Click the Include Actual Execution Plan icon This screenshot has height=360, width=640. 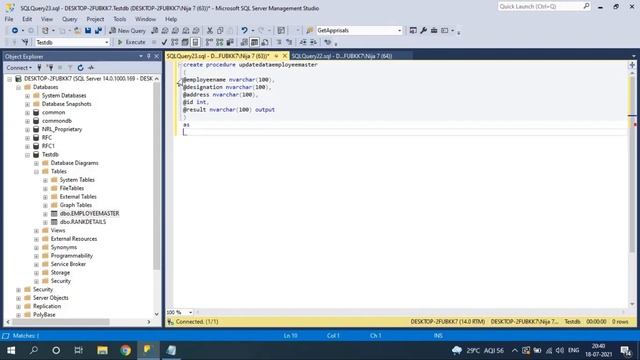pos(209,42)
